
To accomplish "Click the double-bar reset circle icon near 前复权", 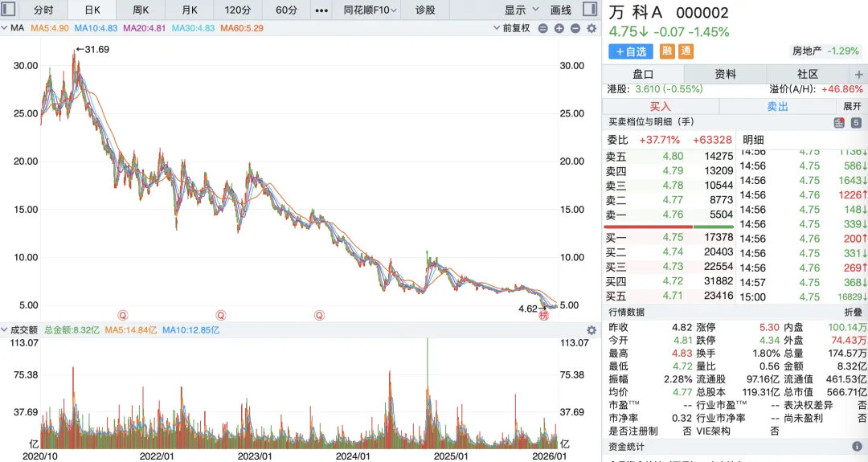I will pyautogui.click(x=543, y=28).
